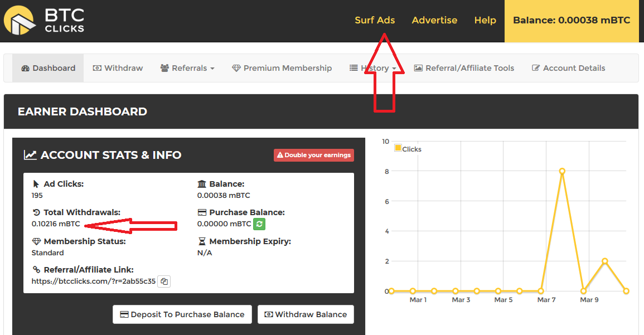Click the Ad Clicks cursor icon
The height and width of the screenshot is (335, 644).
tap(36, 184)
